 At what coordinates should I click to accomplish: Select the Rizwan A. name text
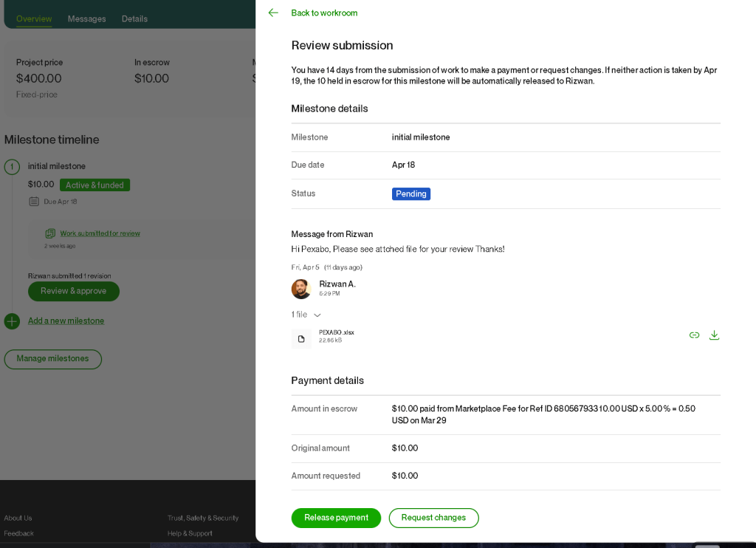(337, 284)
